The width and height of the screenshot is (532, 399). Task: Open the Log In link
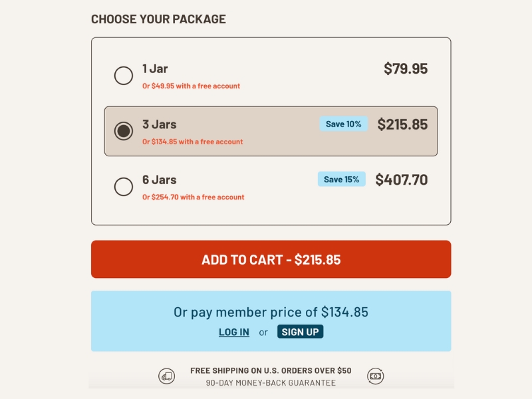click(x=234, y=332)
